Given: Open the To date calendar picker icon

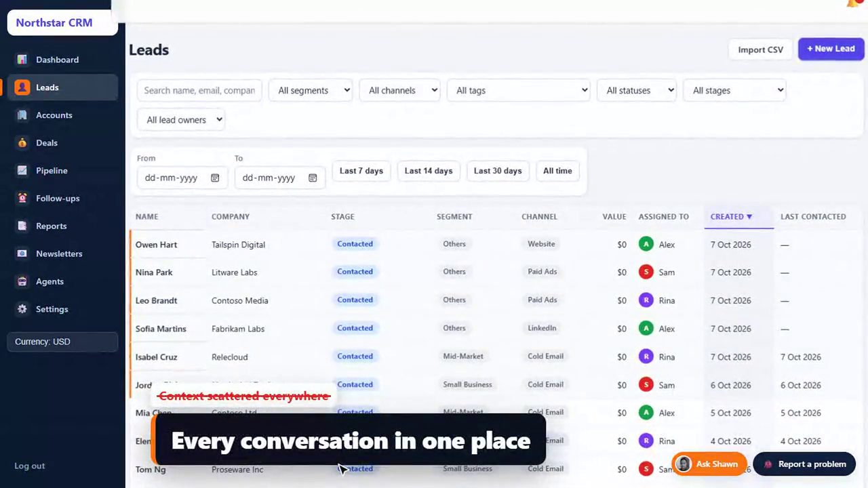Looking at the screenshot, I should tap(313, 178).
